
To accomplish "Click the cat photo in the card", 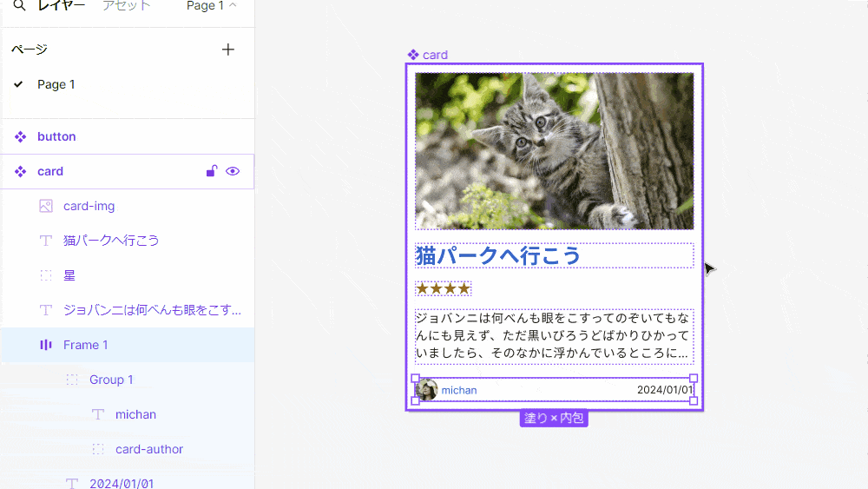I will 554,151.
